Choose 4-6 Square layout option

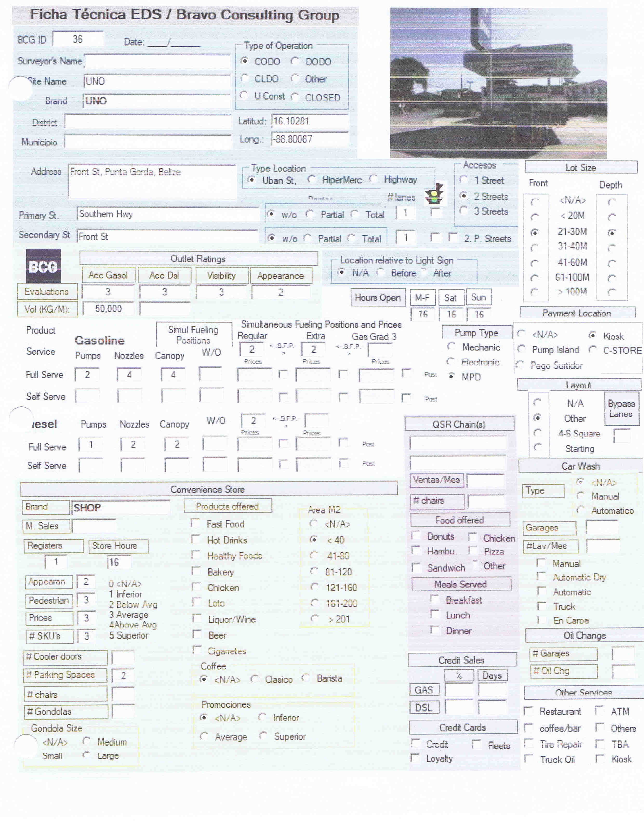coord(537,433)
